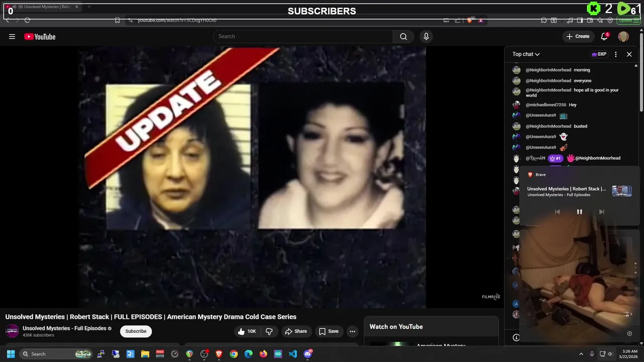Open the YouTube hamburger guide menu
This screenshot has width=644, height=362.
tap(12, 37)
